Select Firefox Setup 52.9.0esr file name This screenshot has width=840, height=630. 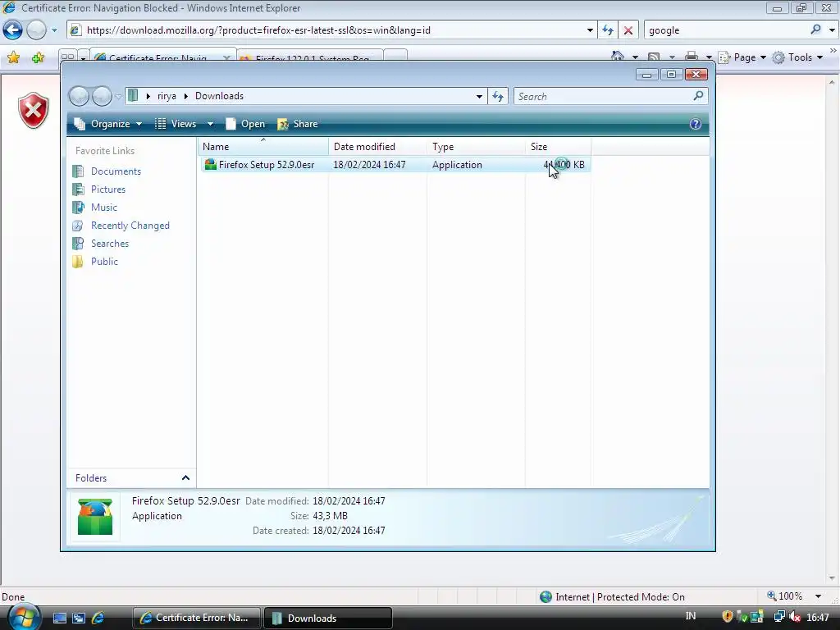coord(267,165)
